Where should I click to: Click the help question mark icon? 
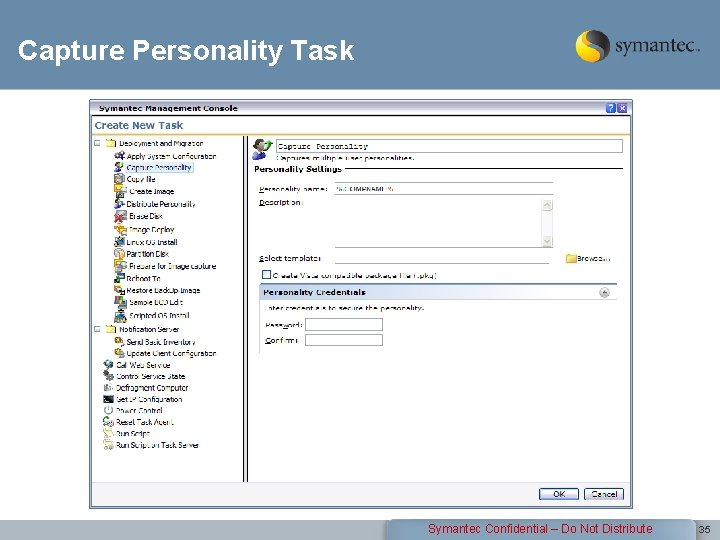[x=611, y=108]
